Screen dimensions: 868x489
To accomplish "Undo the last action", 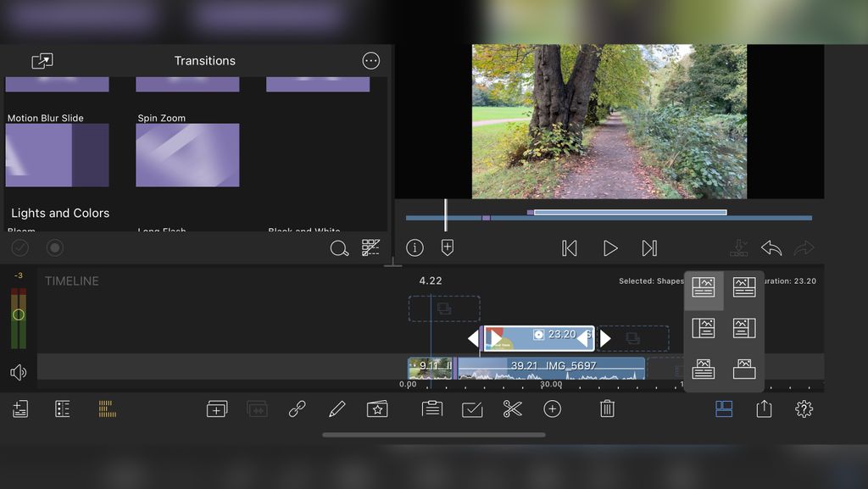I will pos(771,247).
